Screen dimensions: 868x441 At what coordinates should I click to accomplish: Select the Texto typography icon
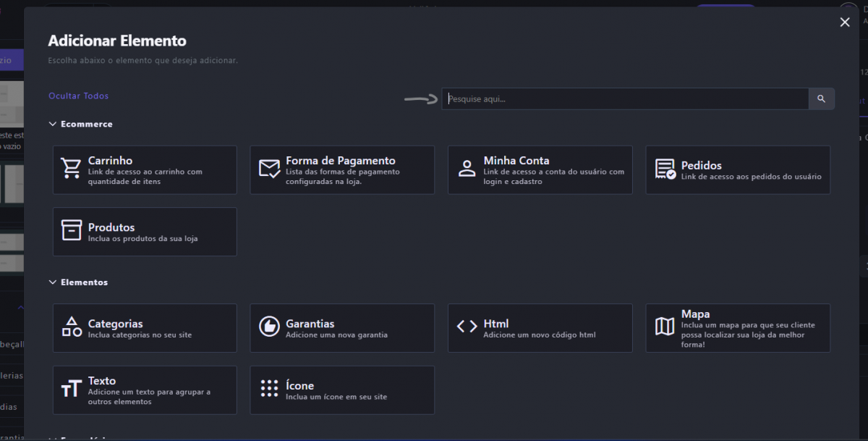tap(71, 389)
